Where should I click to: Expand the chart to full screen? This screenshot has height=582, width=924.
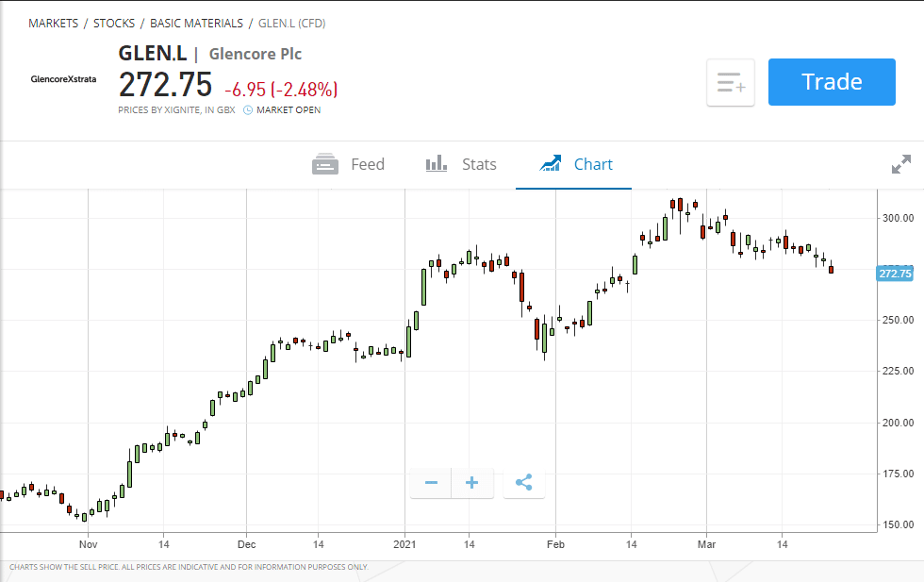coord(901,164)
